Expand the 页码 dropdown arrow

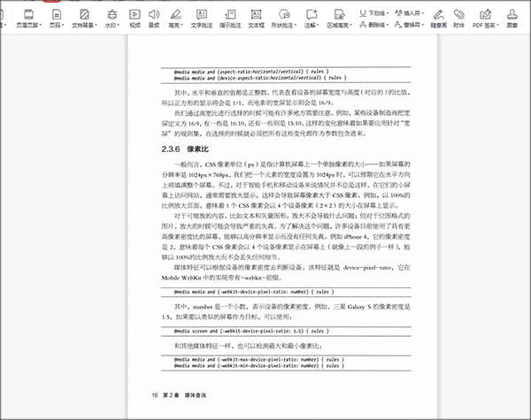coord(63,26)
